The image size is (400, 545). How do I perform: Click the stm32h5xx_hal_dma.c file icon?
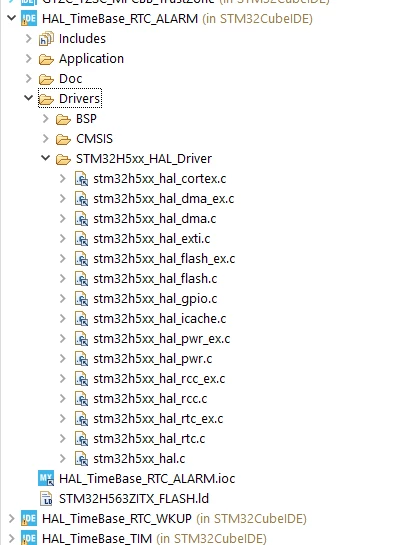[x=81, y=219]
